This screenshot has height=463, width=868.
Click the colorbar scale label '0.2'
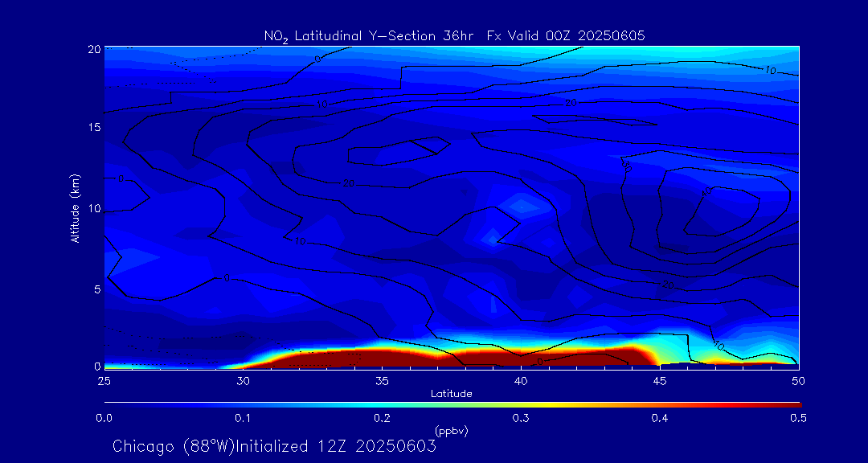pyautogui.click(x=382, y=419)
